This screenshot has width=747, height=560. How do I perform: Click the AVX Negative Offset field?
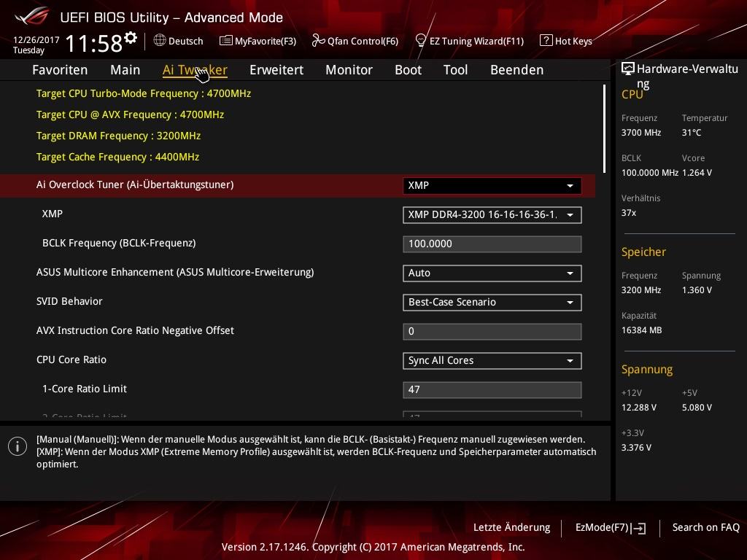pos(492,332)
